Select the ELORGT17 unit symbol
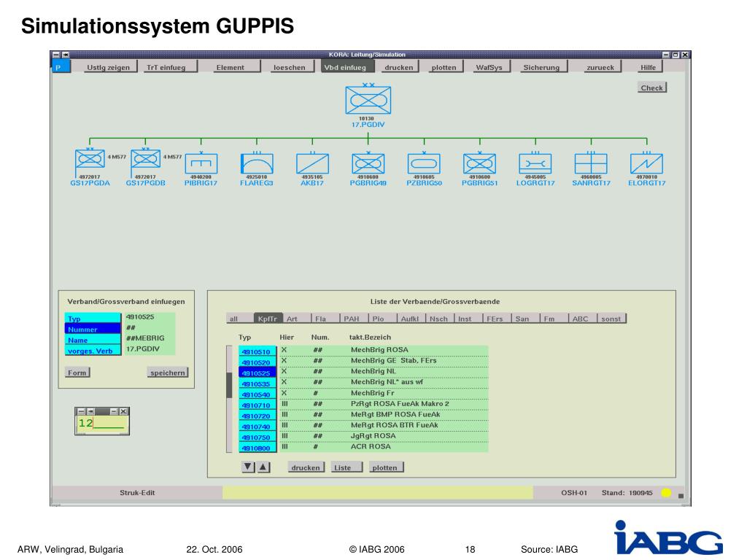Screen dimensions: 747x560 pos(646,163)
